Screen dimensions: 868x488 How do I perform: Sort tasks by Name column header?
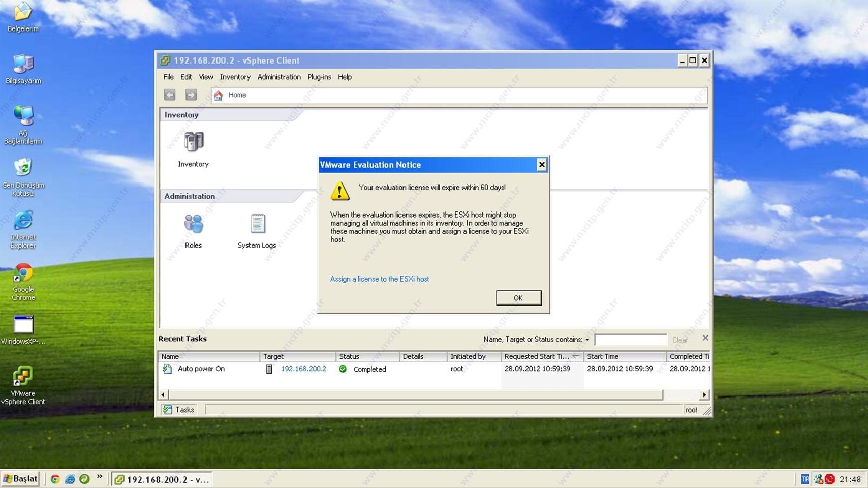(209, 357)
